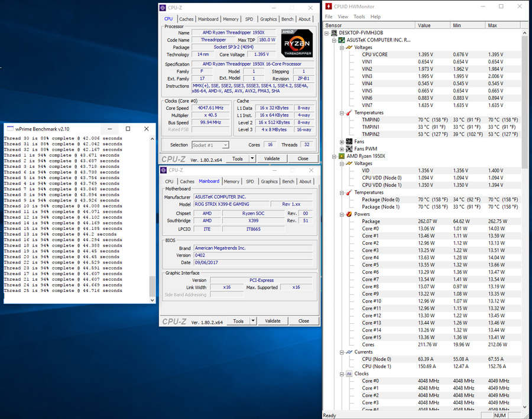Switch to Mainboard tab in upper CPU-Z window
This screenshot has height=419, width=532.
coord(208,20)
